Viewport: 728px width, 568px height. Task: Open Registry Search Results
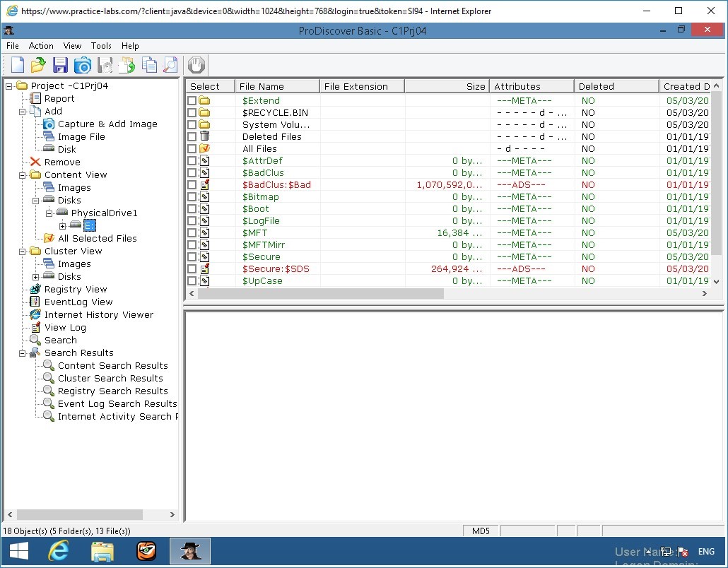click(113, 391)
